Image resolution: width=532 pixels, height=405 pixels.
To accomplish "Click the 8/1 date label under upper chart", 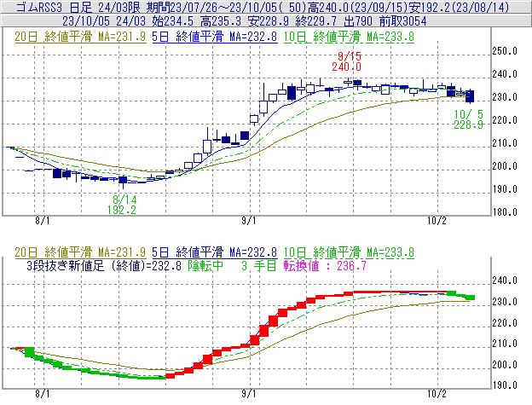I will [43, 221].
